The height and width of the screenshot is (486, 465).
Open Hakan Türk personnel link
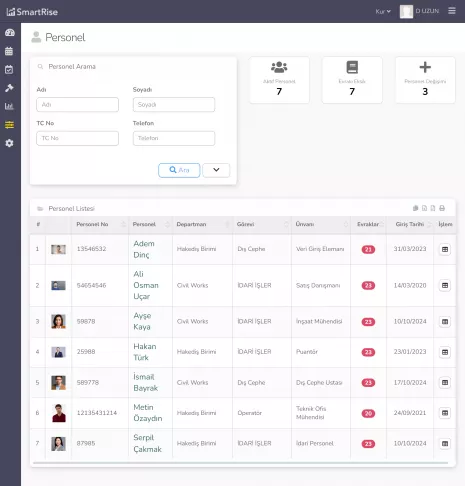pyautogui.click(x=145, y=352)
